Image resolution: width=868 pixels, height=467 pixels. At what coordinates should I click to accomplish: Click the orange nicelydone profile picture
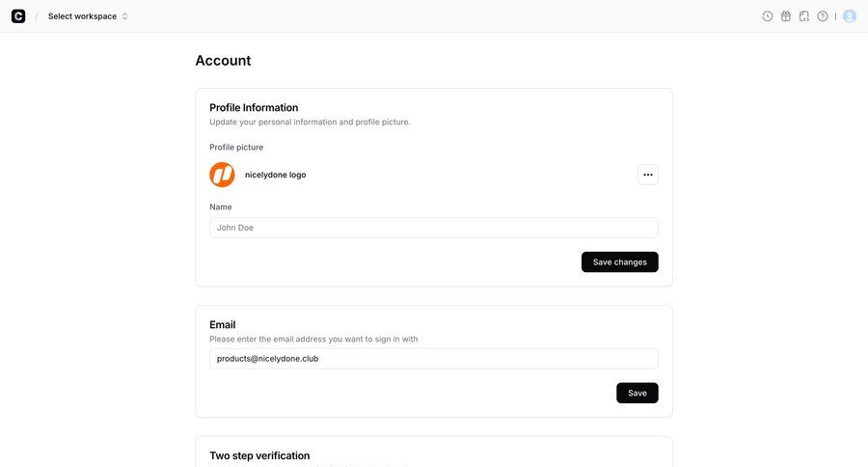click(222, 175)
